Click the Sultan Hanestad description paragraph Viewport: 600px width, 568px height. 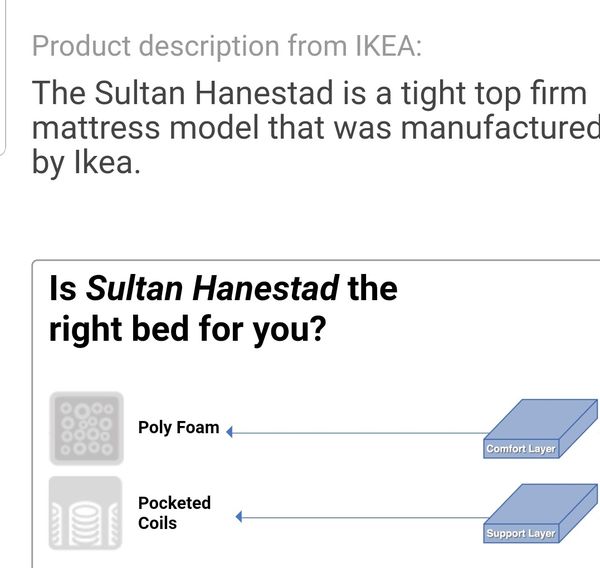click(x=316, y=127)
